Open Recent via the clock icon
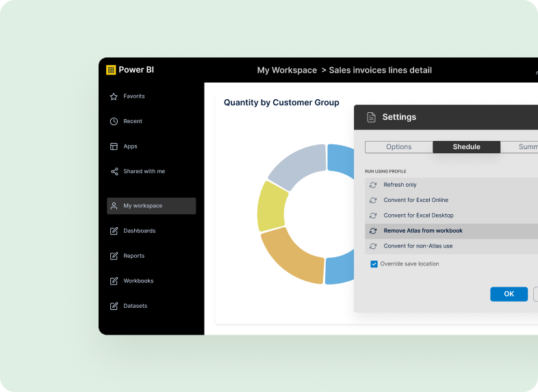The height and width of the screenshot is (392, 538). coord(114,122)
